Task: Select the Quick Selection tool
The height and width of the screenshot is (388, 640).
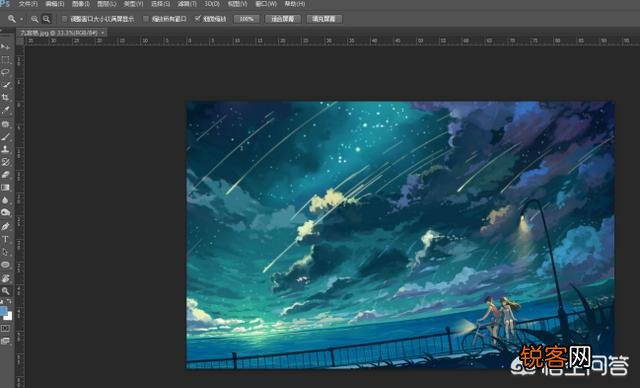Action: click(x=5, y=85)
